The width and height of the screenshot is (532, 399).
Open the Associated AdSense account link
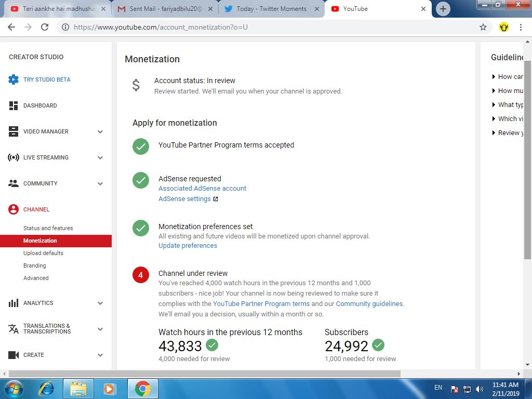(202, 188)
